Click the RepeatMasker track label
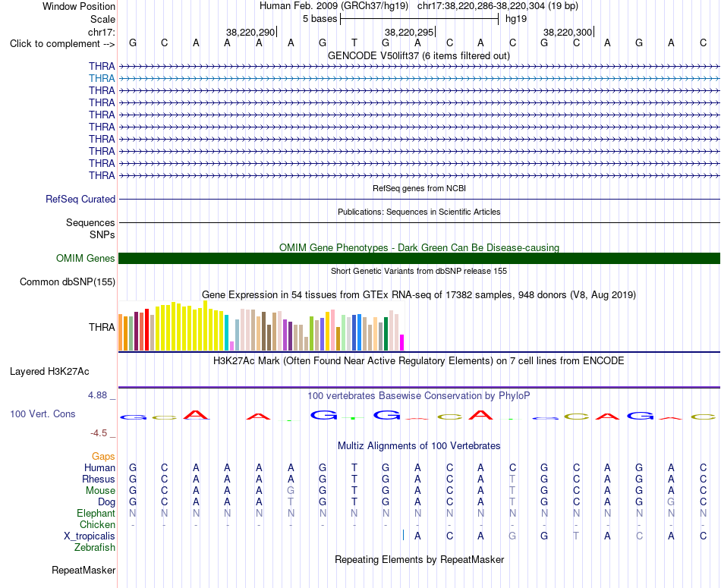This screenshot has height=588, width=721. (83, 571)
